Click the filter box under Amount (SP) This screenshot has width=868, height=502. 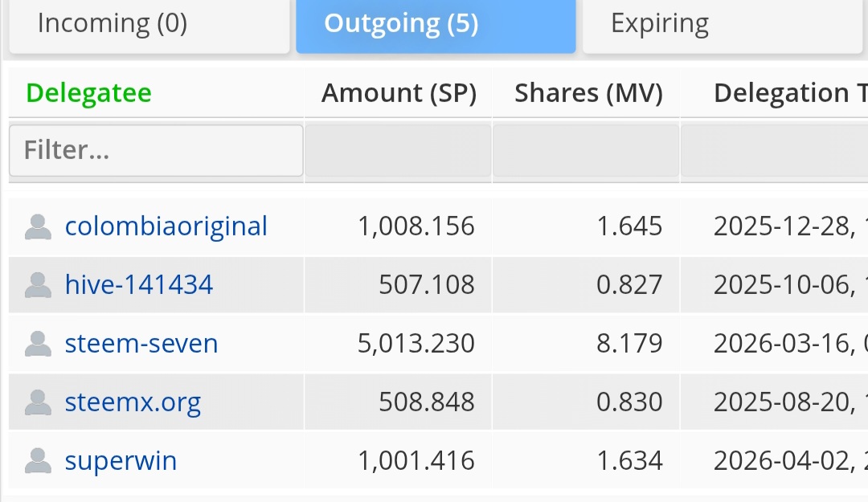click(x=398, y=150)
